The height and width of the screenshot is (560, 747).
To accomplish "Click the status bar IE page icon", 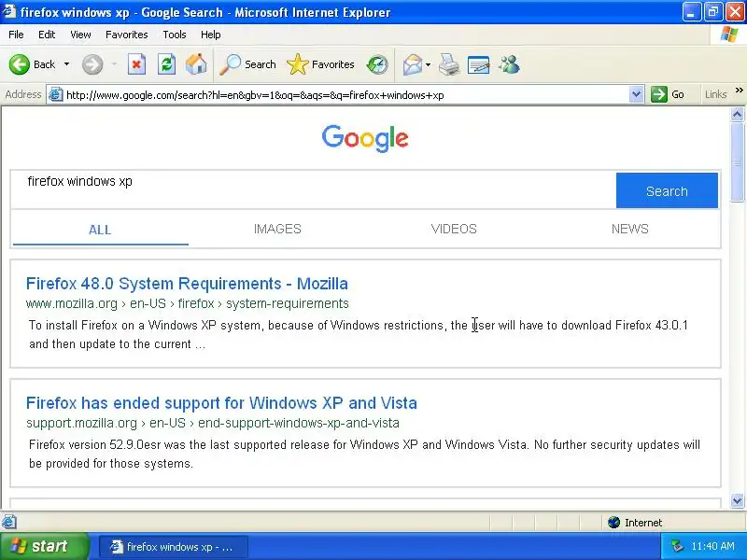I will pyautogui.click(x=9, y=523).
